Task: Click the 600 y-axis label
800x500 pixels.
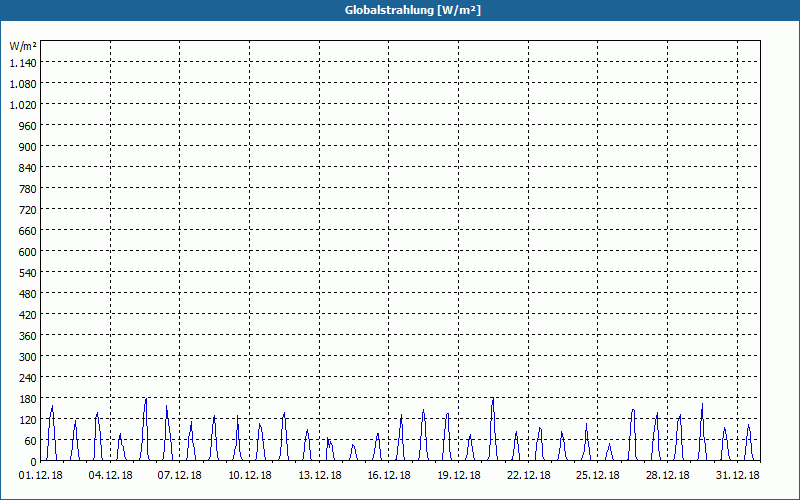Action: (28, 252)
